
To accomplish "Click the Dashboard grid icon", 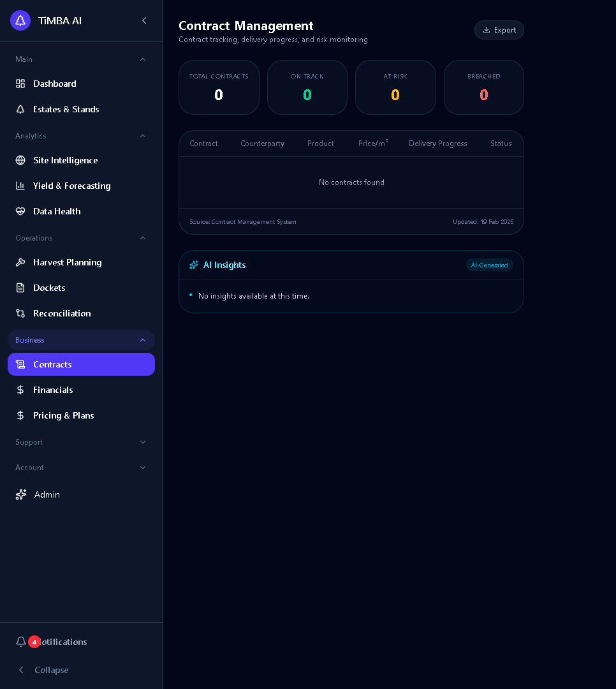I will (x=20, y=84).
